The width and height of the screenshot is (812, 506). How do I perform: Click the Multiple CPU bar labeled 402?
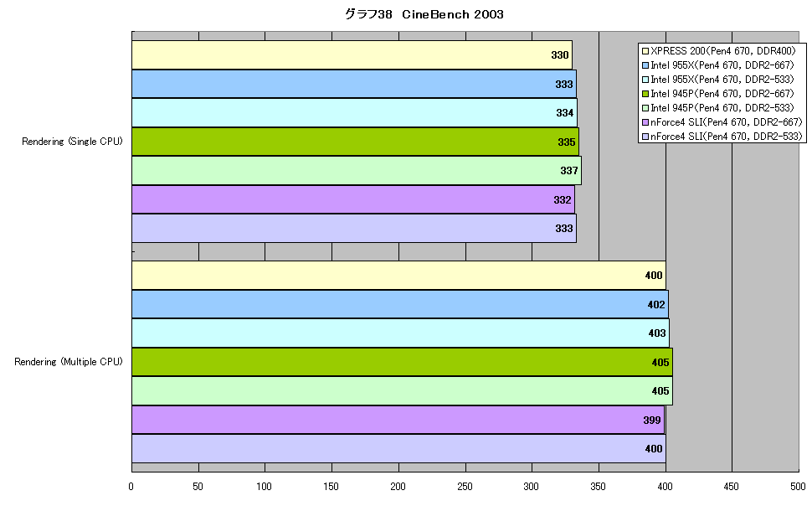click(400, 304)
